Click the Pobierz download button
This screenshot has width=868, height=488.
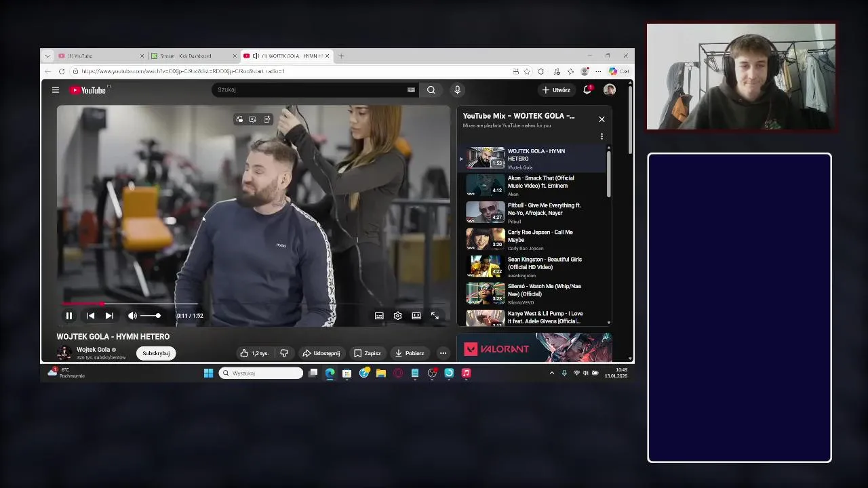click(410, 353)
